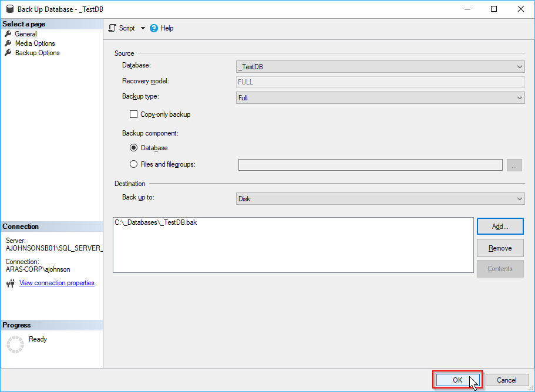
Task: Click the wrench icon beside Backup Options
Action: 8,53
